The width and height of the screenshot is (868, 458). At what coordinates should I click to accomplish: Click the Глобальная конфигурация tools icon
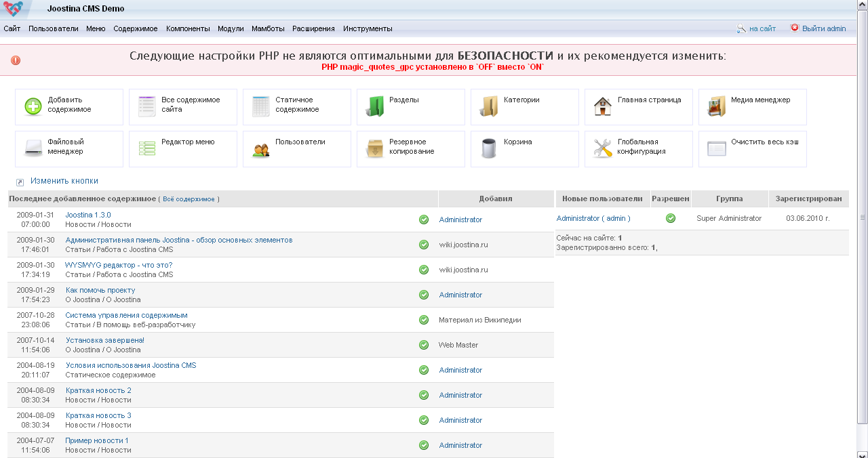(603, 148)
